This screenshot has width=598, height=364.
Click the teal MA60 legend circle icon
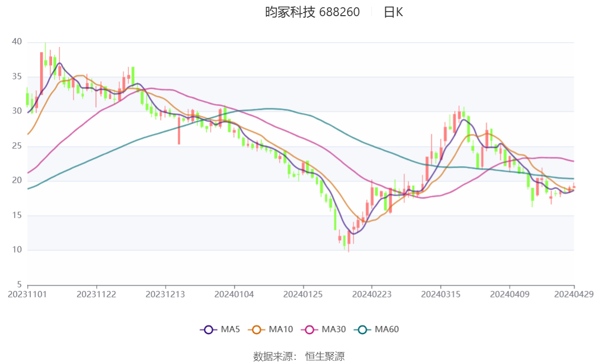tap(362, 329)
